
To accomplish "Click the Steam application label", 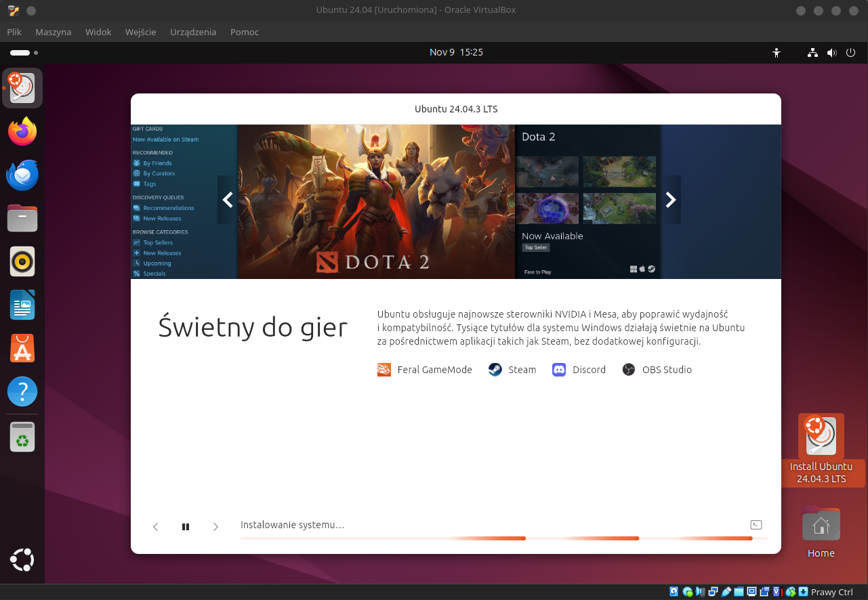I will coord(522,370).
